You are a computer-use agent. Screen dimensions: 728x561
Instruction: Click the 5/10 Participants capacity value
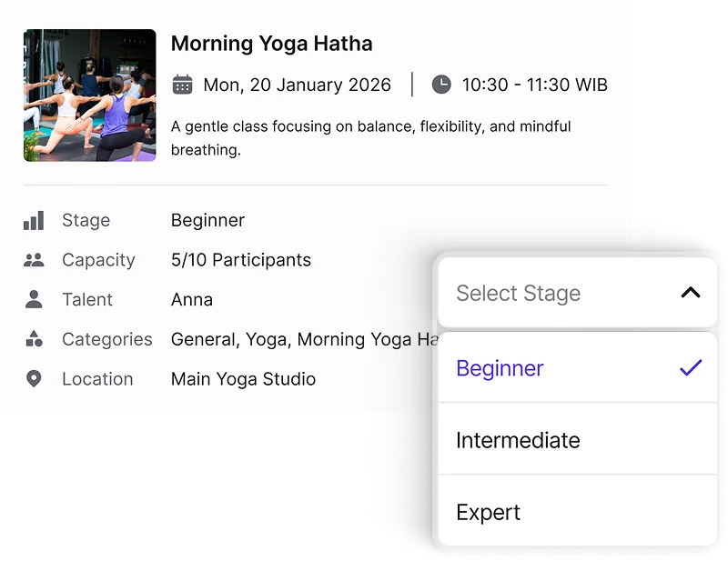(241, 260)
